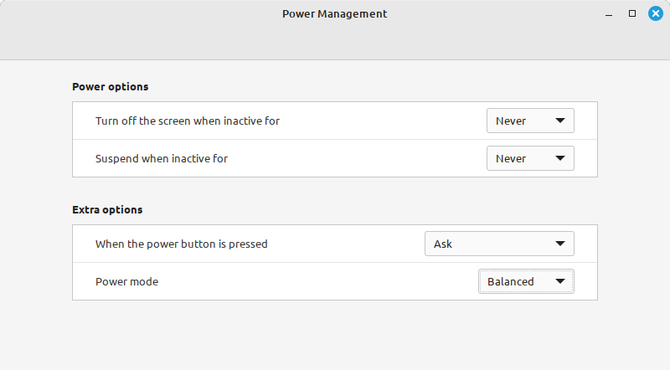The width and height of the screenshot is (670, 370).
Task: Click the arrow beside the screen-off Never value
Action: coord(560,121)
